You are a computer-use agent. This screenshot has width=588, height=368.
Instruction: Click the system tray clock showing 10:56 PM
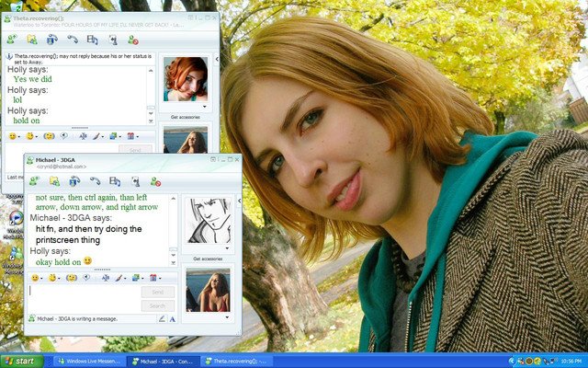click(571, 362)
